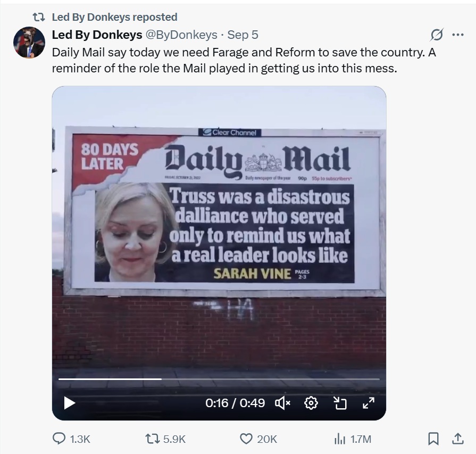
Task: Expand the video to fullscreen
Action: (x=369, y=403)
